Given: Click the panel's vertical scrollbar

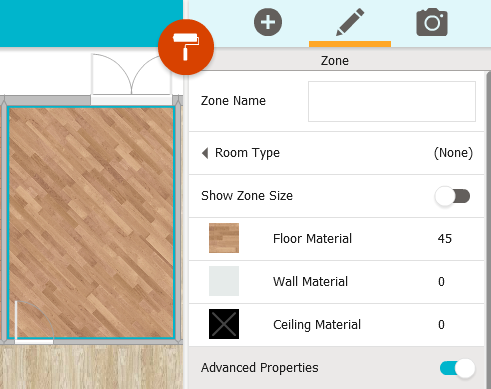Looking at the screenshot, I should pos(488,230).
